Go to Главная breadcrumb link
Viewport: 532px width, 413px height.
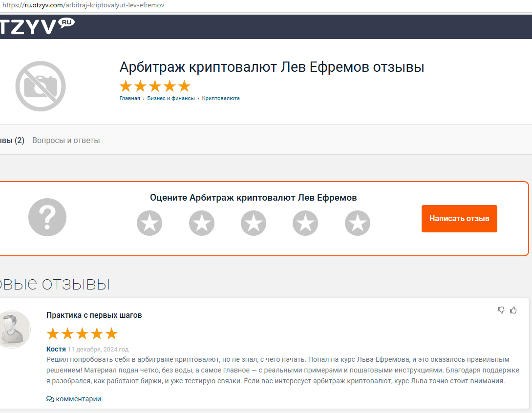[x=129, y=98]
